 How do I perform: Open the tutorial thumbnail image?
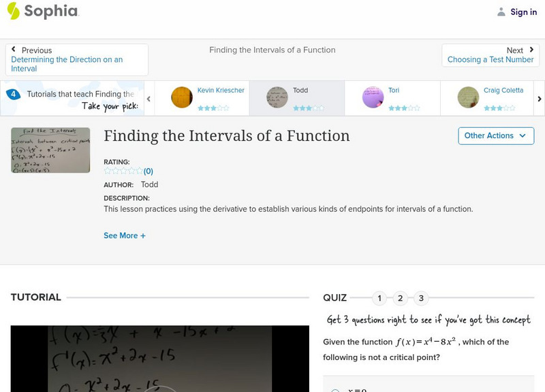(51, 151)
